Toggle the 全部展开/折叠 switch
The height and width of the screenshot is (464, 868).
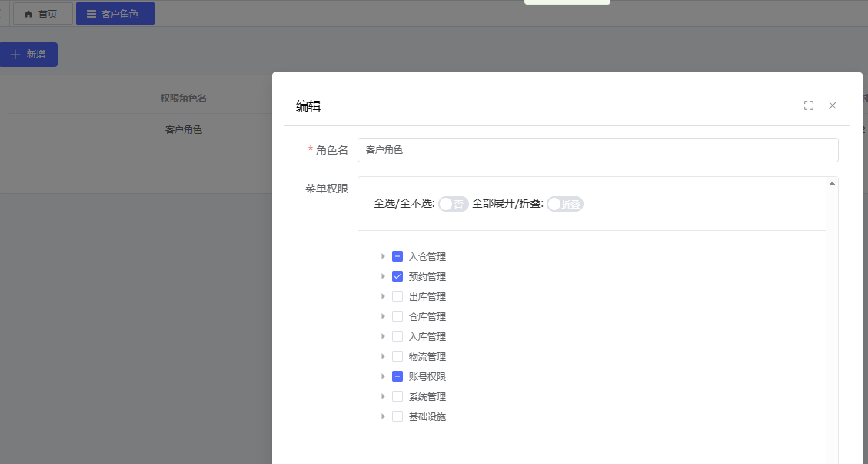pyautogui.click(x=564, y=204)
